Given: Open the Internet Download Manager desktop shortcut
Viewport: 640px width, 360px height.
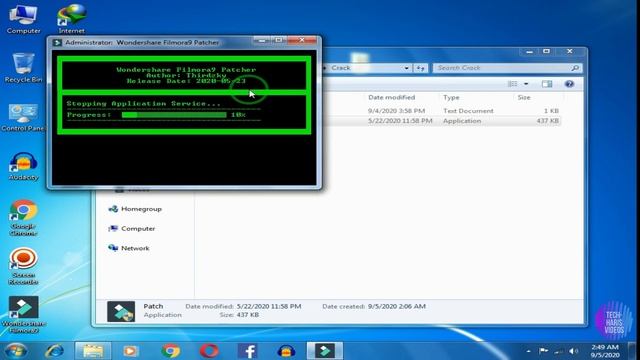Looking at the screenshot, I should (72, 19).
